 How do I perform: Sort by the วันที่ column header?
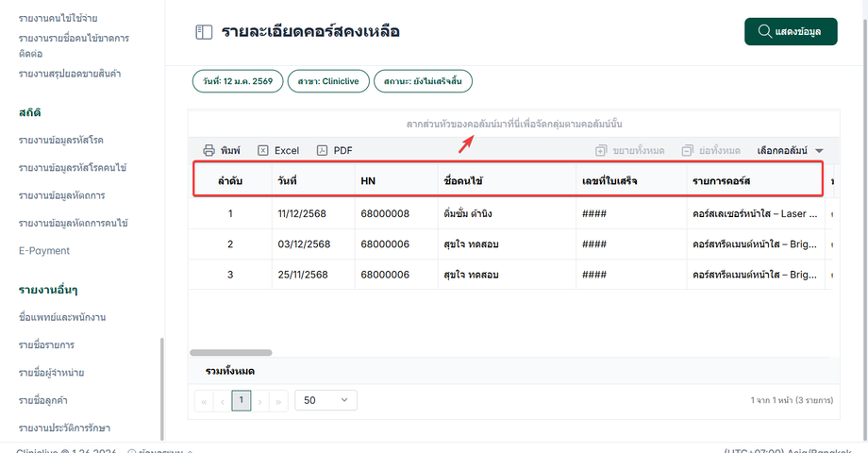(x=313, y=180)
